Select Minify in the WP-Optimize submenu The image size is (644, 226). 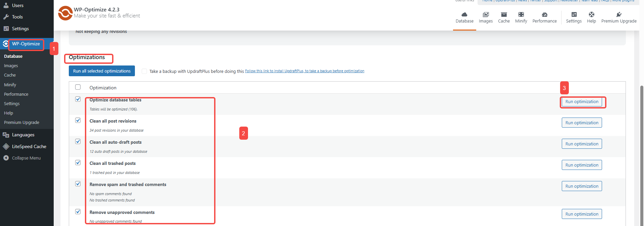10,85
